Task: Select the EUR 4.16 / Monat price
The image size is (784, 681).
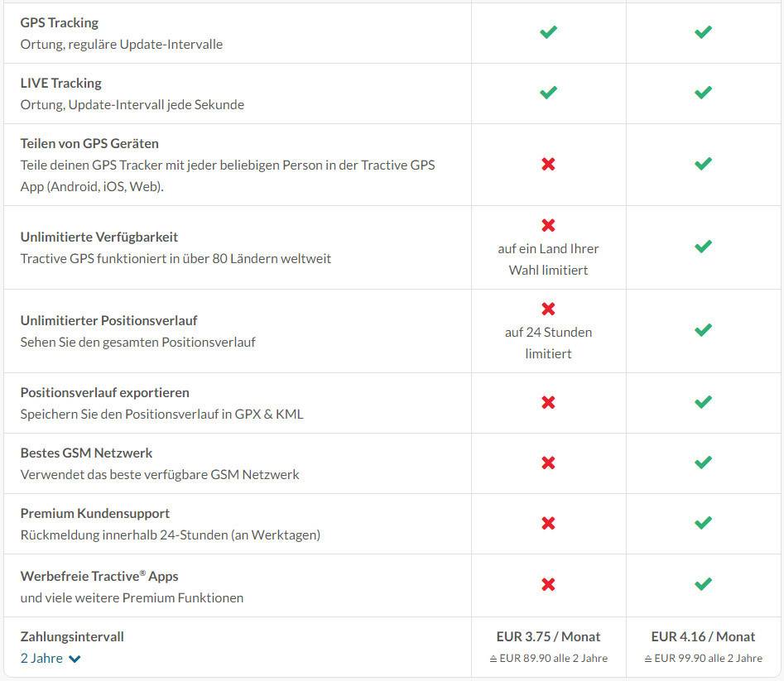Action: [x=703, y=636]
